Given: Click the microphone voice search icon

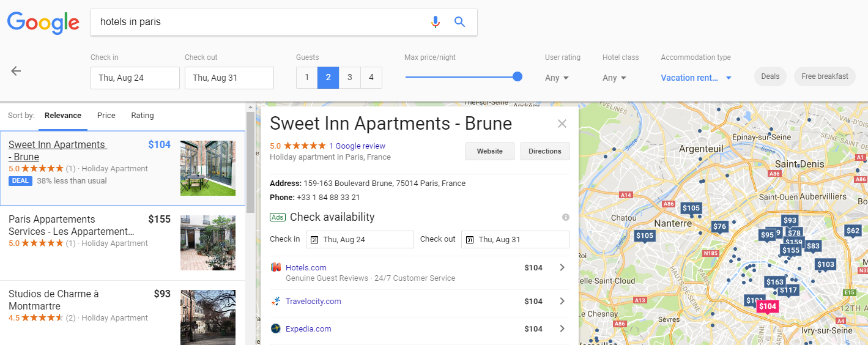Looking at the screenshot, I should click(435, 22).
